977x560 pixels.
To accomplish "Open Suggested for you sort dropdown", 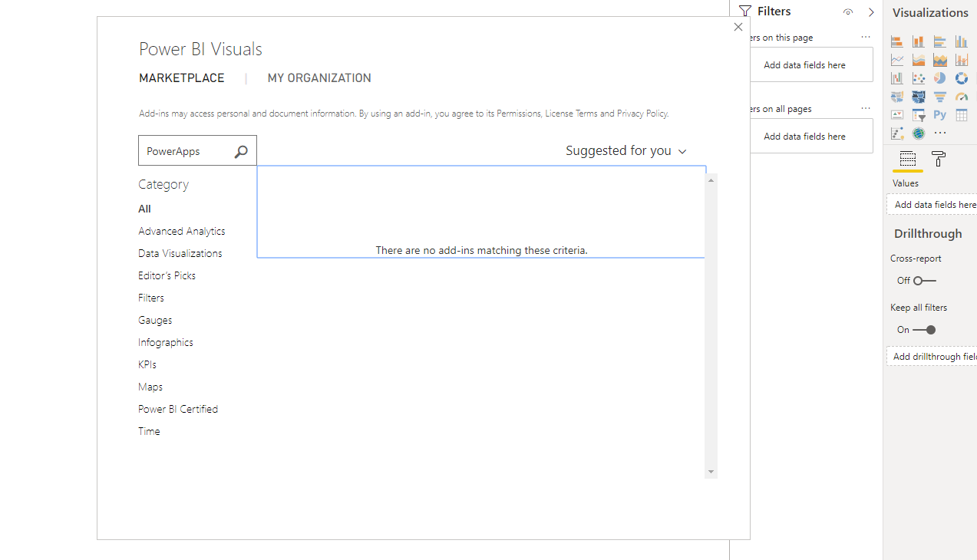I will tap(626, 151).
